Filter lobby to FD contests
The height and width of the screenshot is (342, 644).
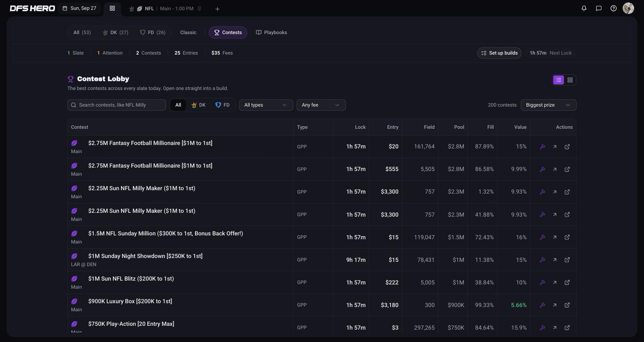222,105
